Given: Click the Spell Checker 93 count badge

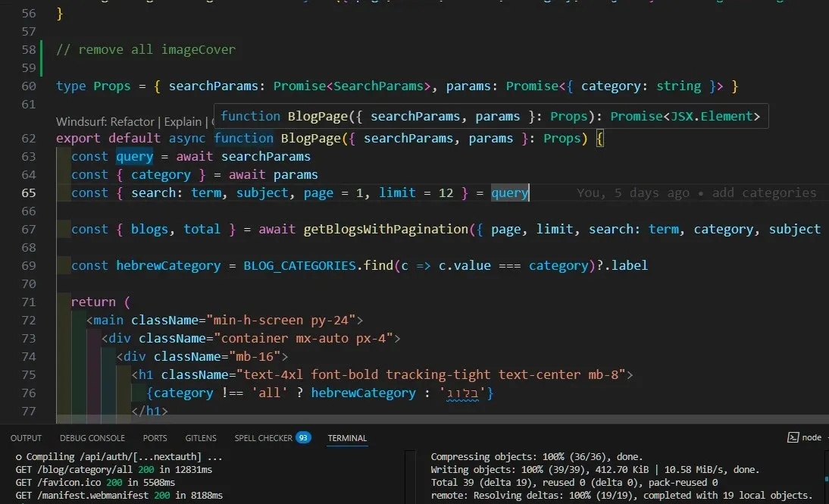Looking at the screenshot, I should click(303, 437).
